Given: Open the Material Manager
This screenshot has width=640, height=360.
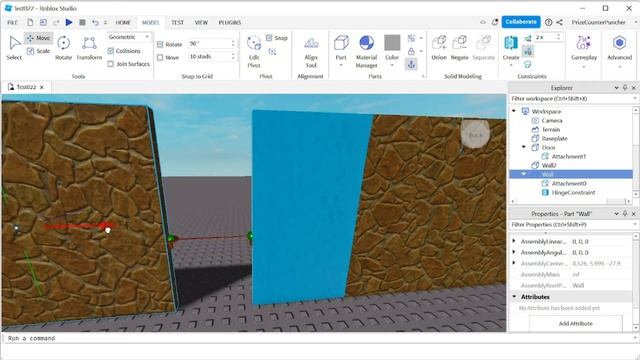Looking at the screenshot, I should click(366, 51).
